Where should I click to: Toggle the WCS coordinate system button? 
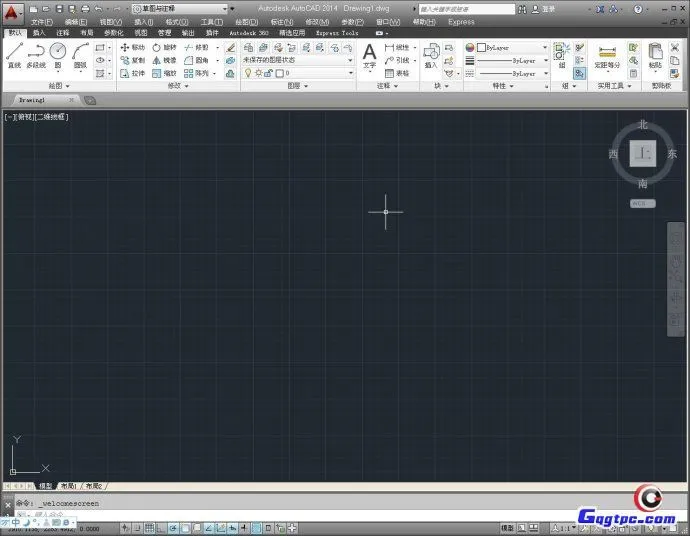point(641,203)
